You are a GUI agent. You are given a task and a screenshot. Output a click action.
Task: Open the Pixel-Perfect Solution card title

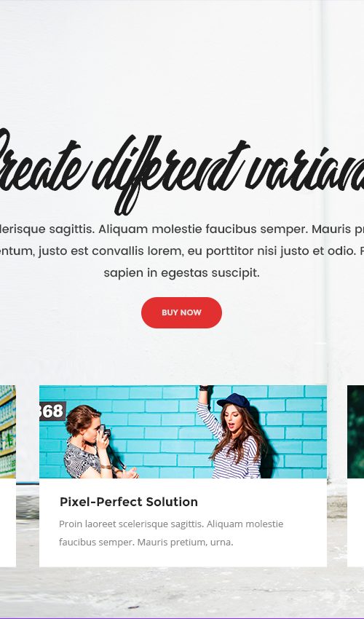[x=129, y=502]
